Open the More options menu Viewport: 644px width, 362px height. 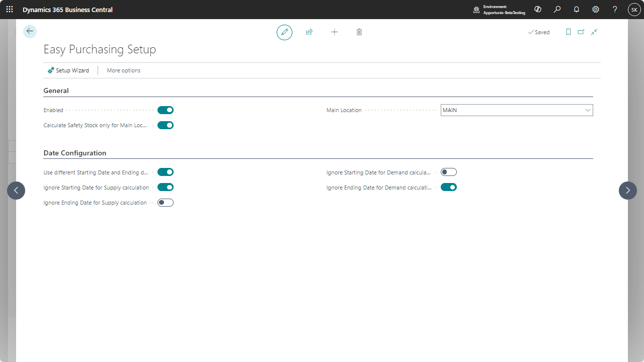pyautogui.click(x=123, y=70)
